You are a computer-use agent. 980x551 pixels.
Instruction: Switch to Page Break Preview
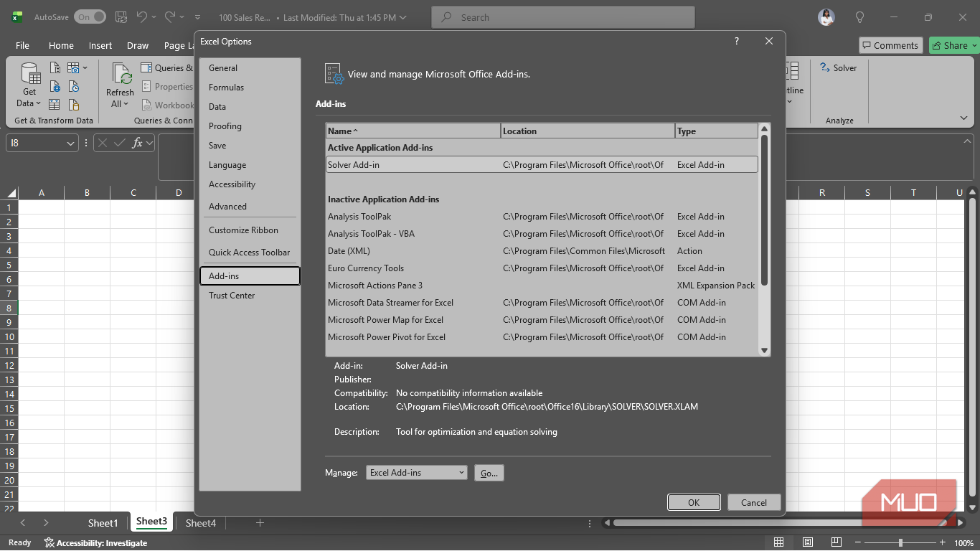pos(837,542)
